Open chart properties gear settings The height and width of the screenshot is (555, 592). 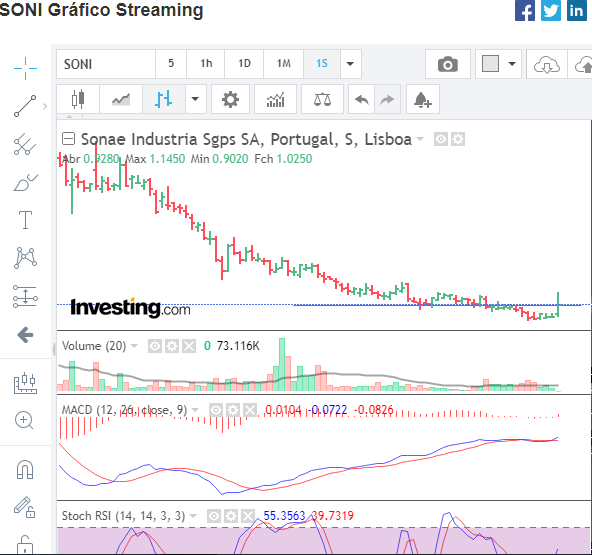(230, 99)
